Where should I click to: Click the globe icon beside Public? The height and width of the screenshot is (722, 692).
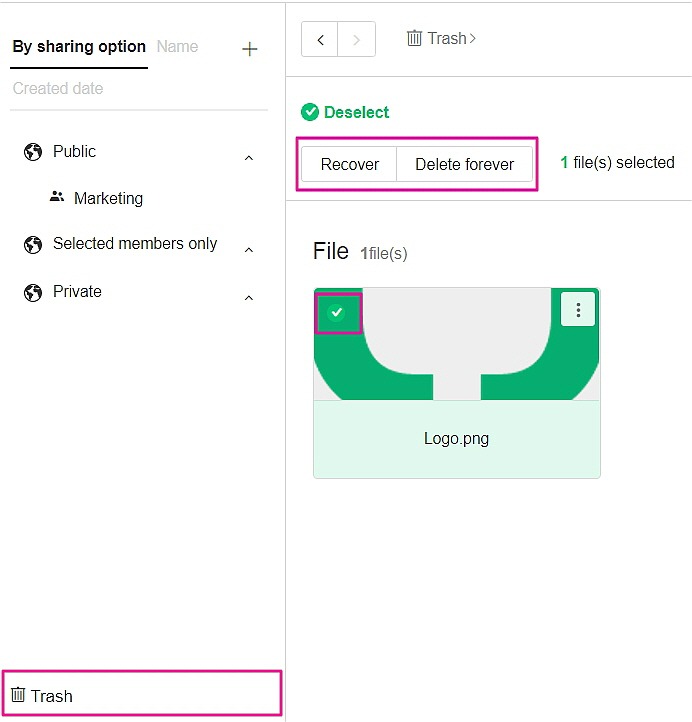pos(33,152)
